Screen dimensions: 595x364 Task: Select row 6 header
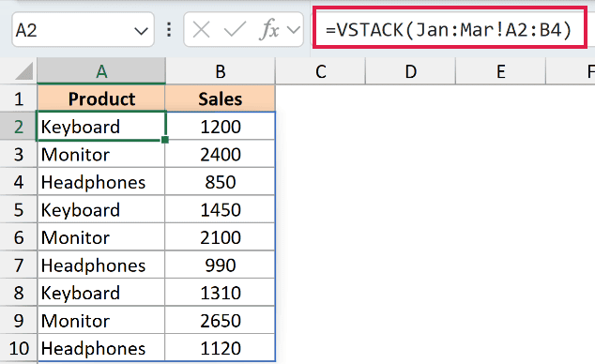[x=19, y=237]
